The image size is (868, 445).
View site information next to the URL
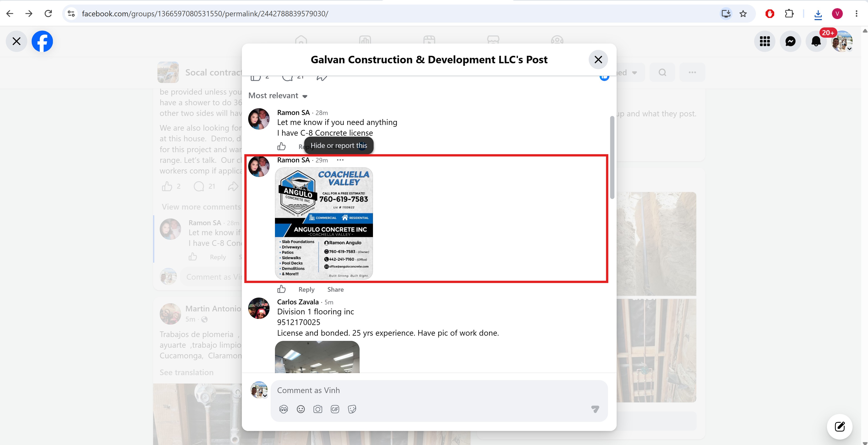pyautogui.click(x=71, y=13)
